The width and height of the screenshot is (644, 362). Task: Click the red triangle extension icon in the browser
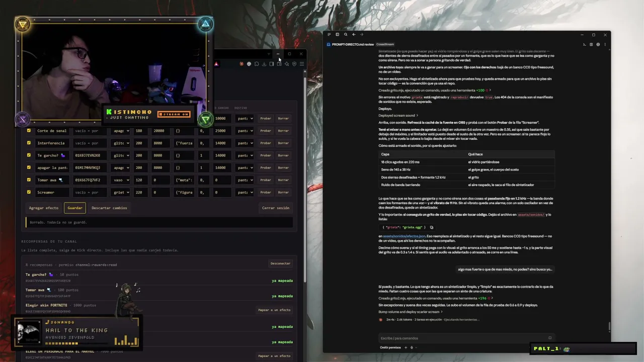(x=216, y=64)
